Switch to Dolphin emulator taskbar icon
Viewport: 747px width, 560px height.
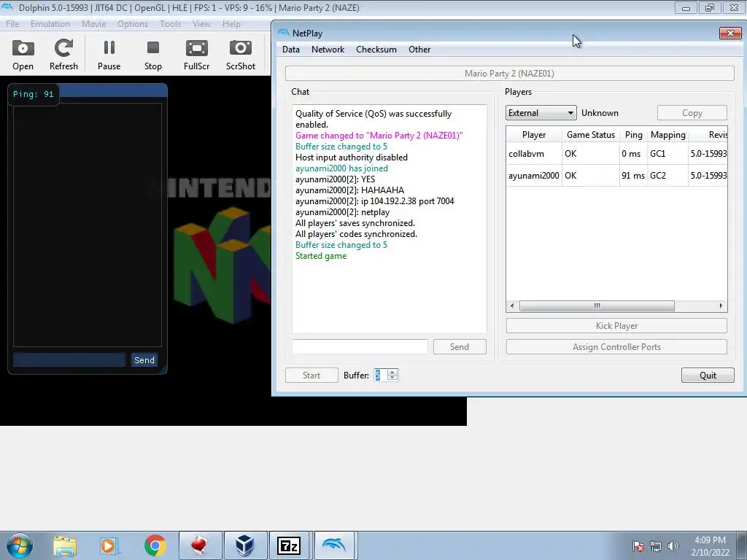(334, 545)
